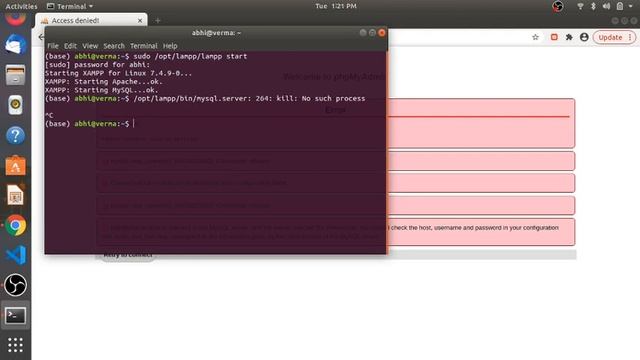This screenshot has height=360, width=640.
Task: Minimize the terminal window
Action: tap(362, 33)
